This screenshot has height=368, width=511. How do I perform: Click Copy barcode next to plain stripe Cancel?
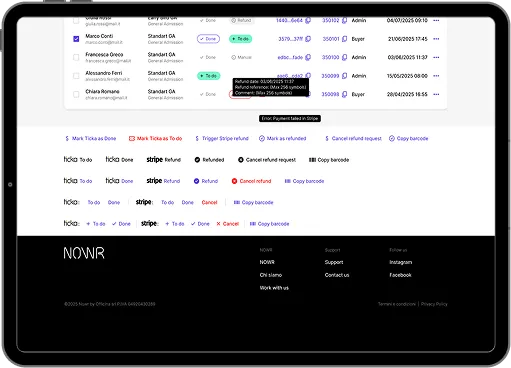(253, 202)
